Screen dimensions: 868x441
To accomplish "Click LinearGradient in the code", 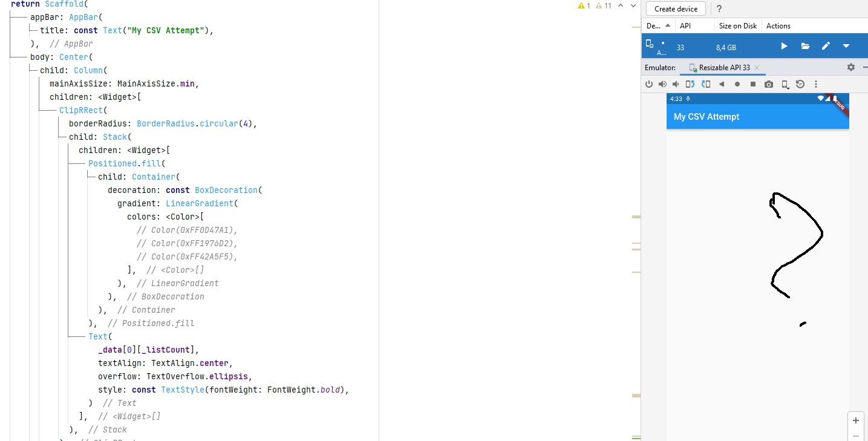I will (x=200, y=203).
